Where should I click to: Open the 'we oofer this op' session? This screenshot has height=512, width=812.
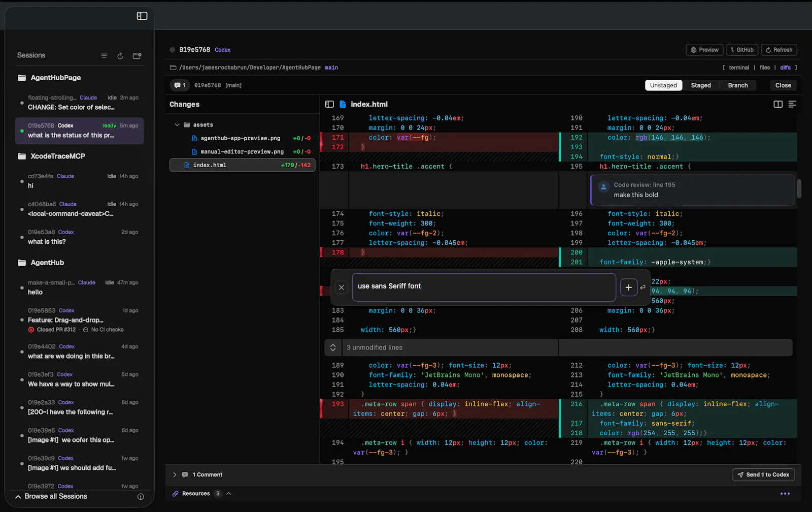click(x=79, y=435)
